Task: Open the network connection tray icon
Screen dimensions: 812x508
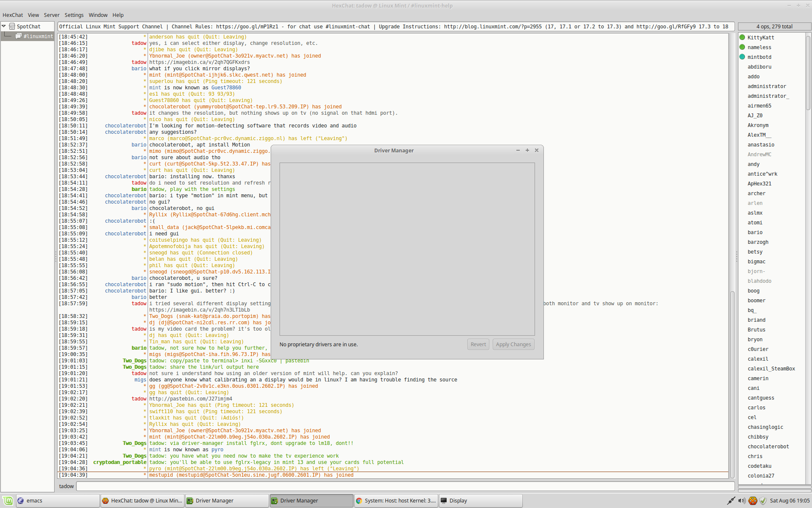Action: [731, 500]
